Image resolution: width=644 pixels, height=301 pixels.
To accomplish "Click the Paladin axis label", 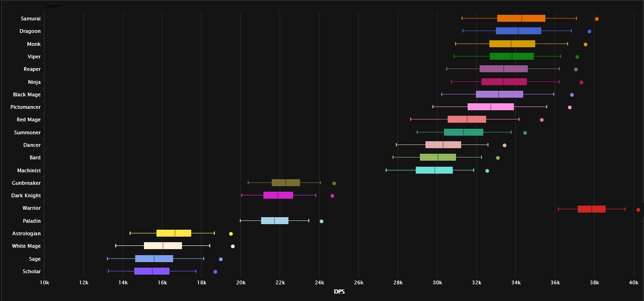I will point(32,221).
